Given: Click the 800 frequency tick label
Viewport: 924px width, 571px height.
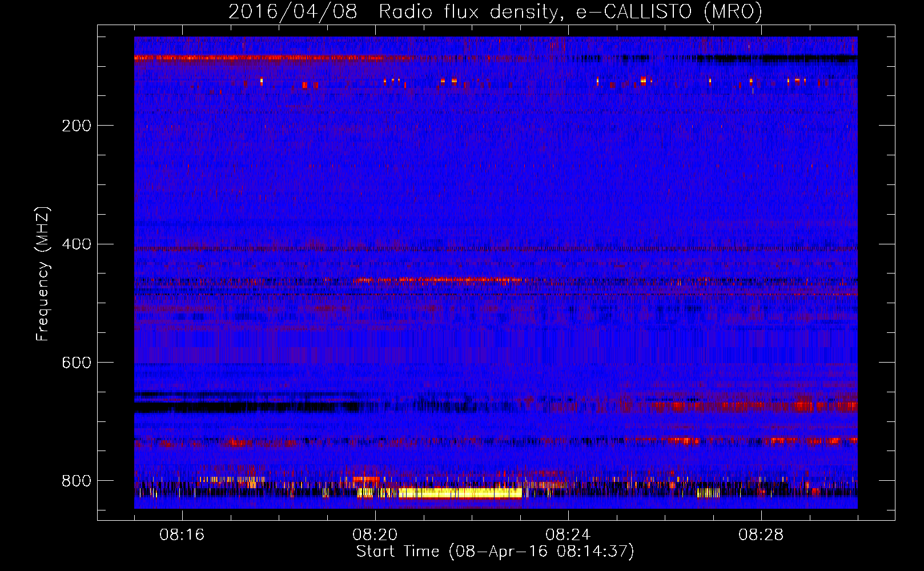Looking at the screenshot, I should (x=77, y=481).
